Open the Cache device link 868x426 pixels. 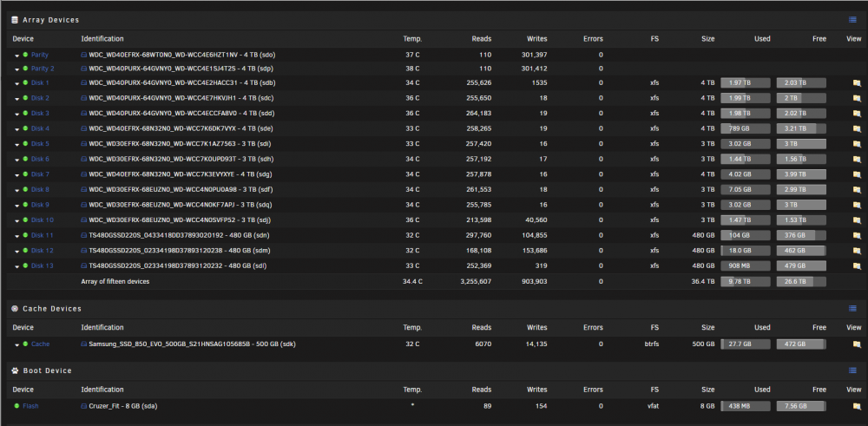click(41, 344)
